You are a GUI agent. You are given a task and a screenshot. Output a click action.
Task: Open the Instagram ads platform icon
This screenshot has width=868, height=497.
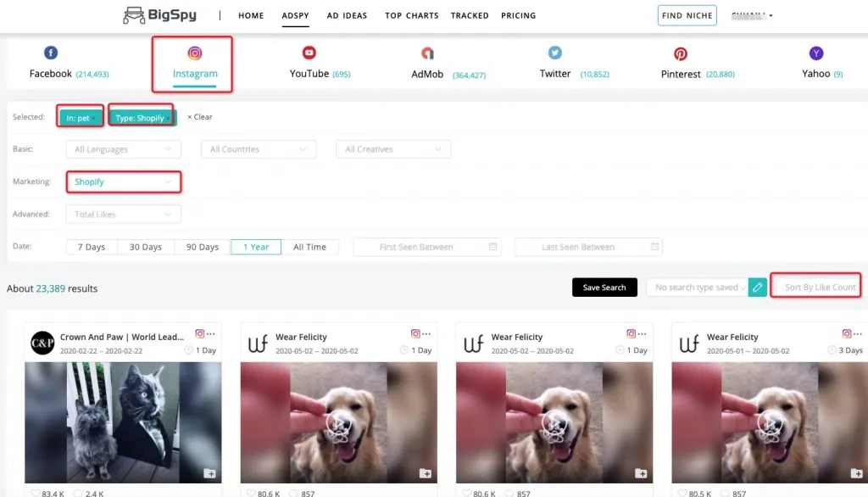tap(195, 52)
